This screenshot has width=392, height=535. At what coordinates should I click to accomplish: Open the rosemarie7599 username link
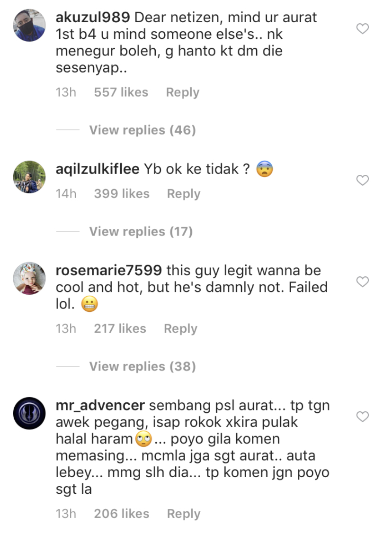pos(109,270)
